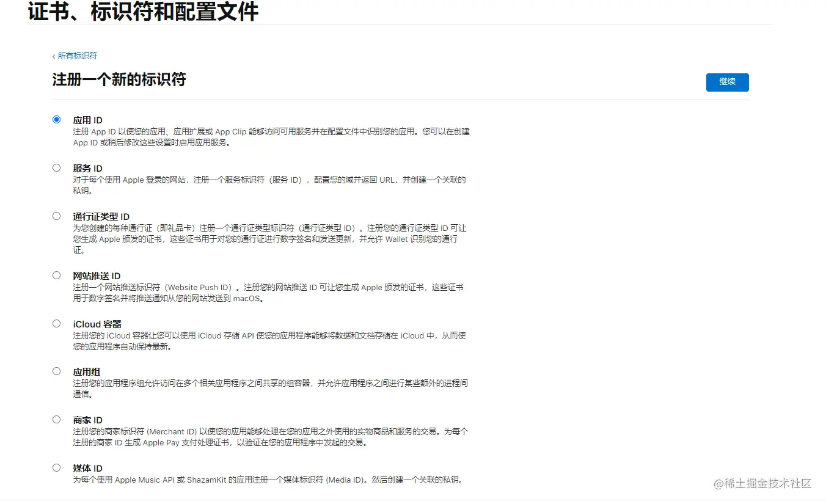Click the Merchant ID description paragraph
This screenshot has height=504, width=826.
(269, 436)
